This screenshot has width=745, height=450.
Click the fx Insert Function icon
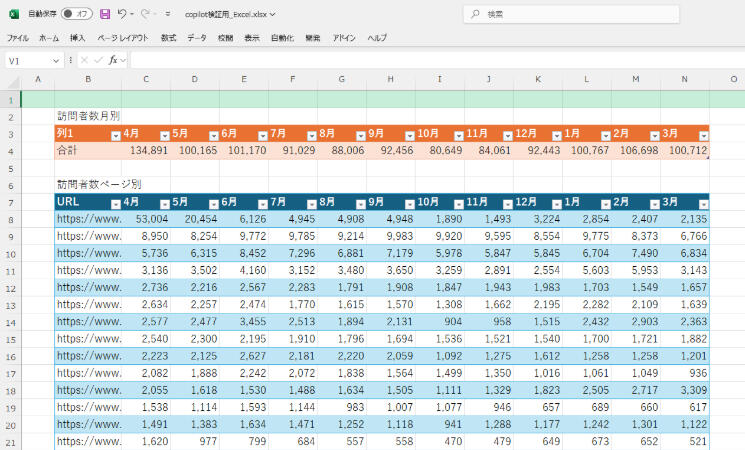pos(113,60)
